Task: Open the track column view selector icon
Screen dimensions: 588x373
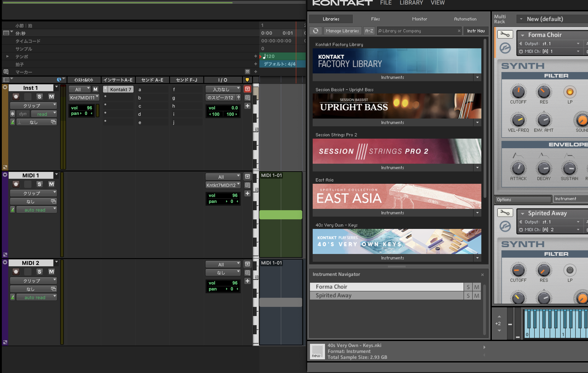Action: (6, 80)
